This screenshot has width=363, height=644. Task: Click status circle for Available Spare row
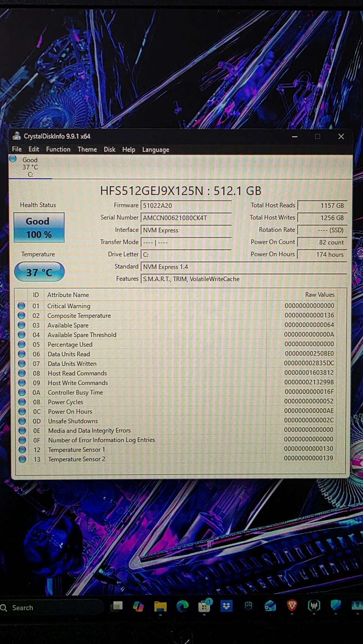tap(22, 325)
